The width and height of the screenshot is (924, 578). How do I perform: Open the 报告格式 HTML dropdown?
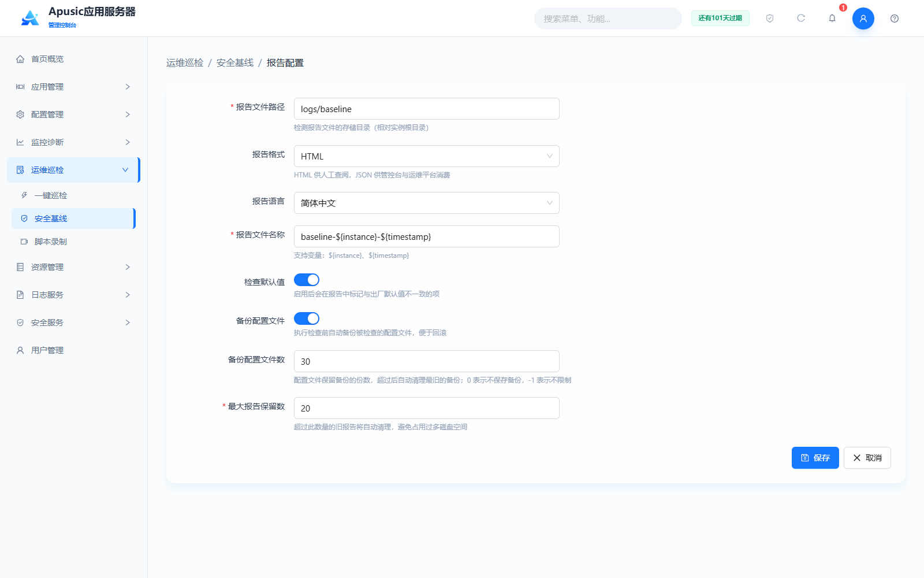click(427, 156)
